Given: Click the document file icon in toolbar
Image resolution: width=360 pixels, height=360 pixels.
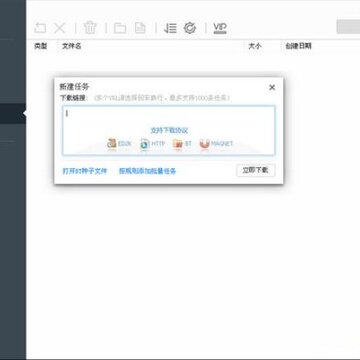Looking at the screenshot, I should point(140,28).
